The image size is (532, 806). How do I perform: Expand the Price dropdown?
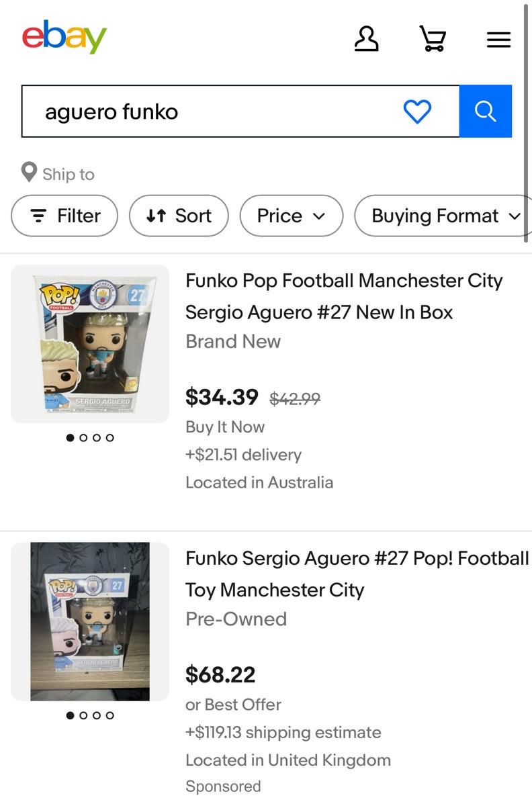point(291,216)
